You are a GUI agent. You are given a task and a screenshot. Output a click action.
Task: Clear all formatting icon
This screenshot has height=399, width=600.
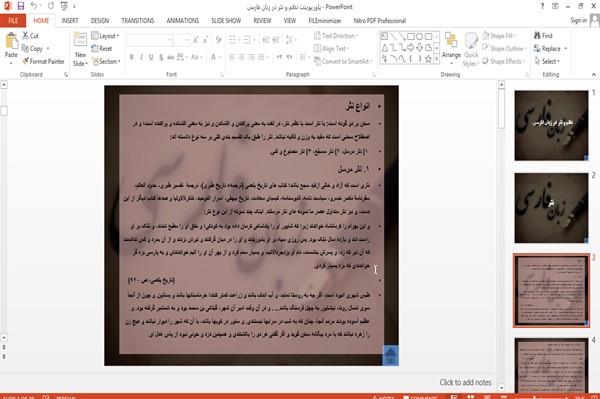point(218,40)
